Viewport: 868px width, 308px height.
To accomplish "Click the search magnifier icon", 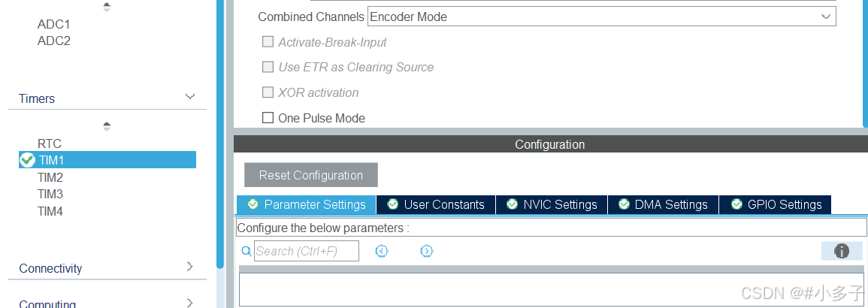I will pyautogui.click(x=246, y=251).
